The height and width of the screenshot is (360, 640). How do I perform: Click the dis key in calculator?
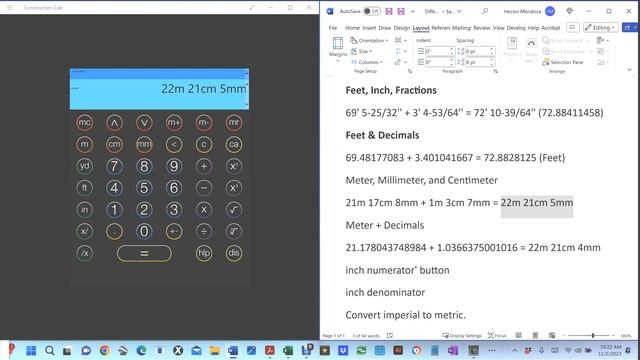234,253
